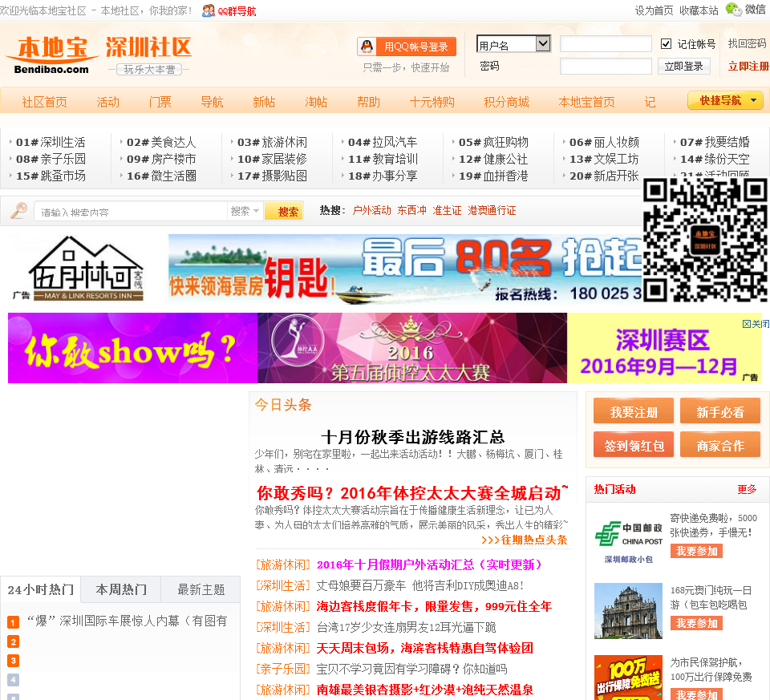Click rank number 2 badge in hot list
Screen dimensions: 770x700
click(x=14, y=641)
